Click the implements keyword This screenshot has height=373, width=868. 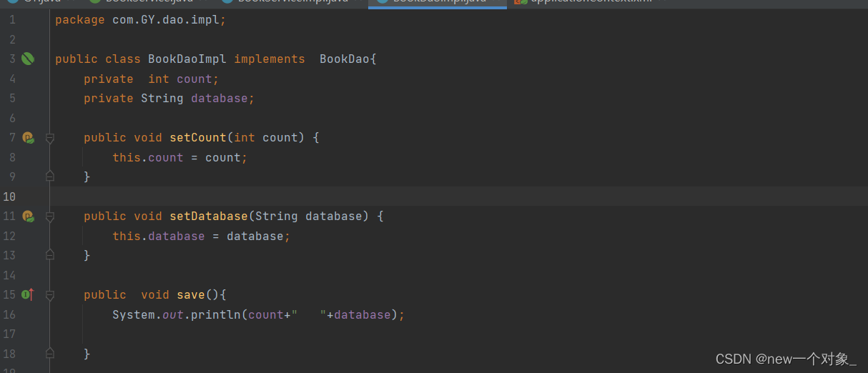(x=270, y=59)
